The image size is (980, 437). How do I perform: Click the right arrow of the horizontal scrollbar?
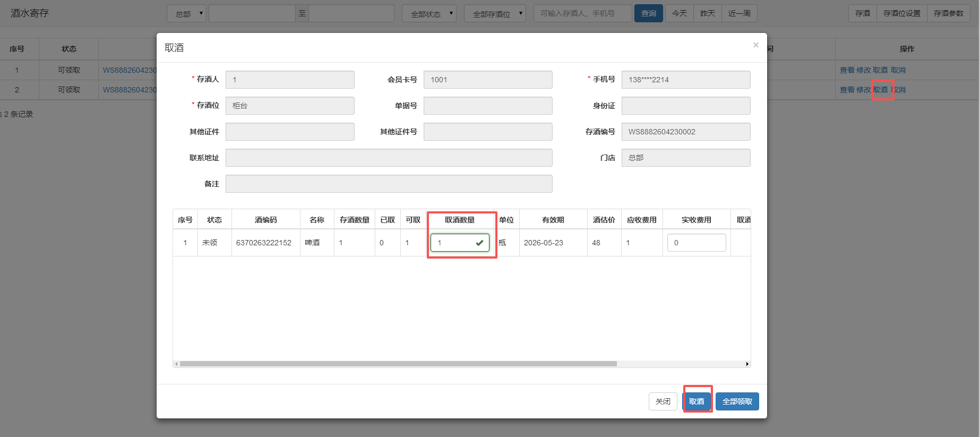click(x=747, y=364)
